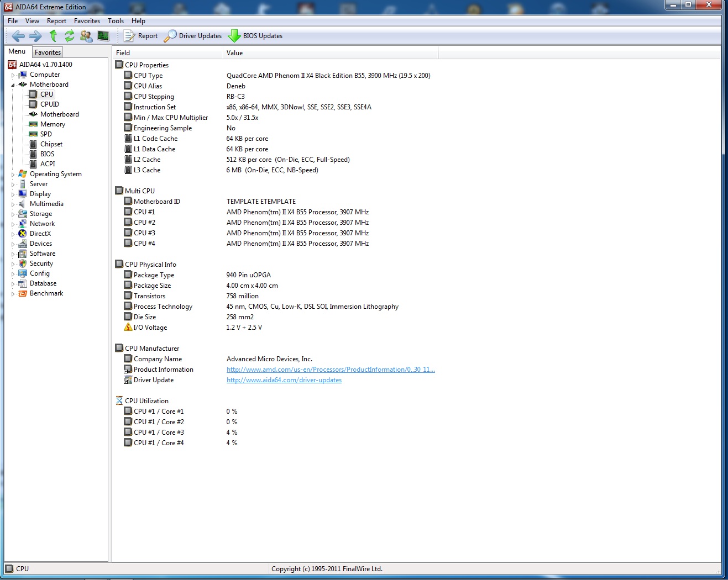Refresh the page with the green arrows icon
The height and width of the screenshot is (580, 728).
pyautogui.click(x=70, y=36)
